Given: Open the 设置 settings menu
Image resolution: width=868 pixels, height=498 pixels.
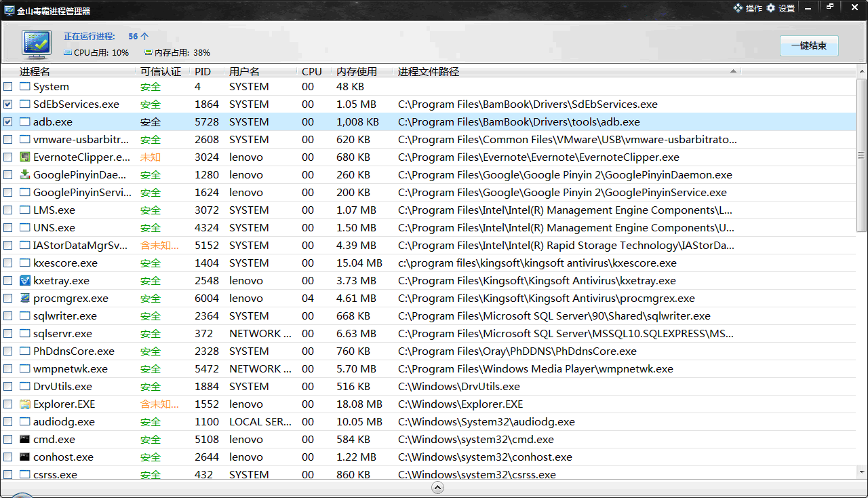Looking at the screenshot, I should click(781, 8).
